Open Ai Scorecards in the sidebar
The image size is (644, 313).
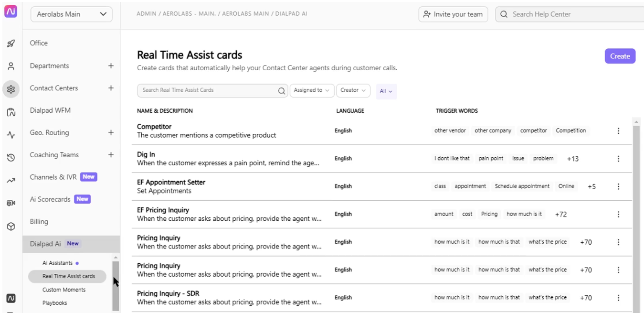pos(50,199)
